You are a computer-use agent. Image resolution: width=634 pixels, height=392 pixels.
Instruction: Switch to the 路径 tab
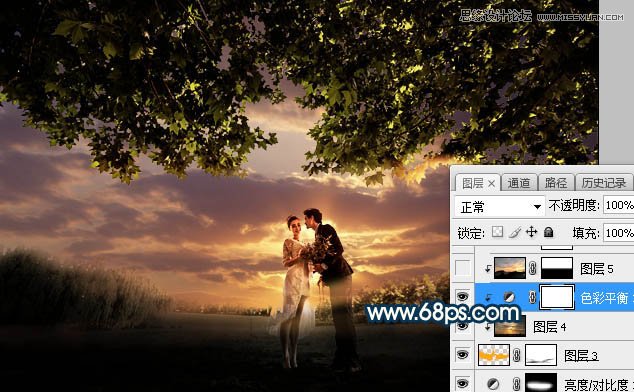coord(556,183)
